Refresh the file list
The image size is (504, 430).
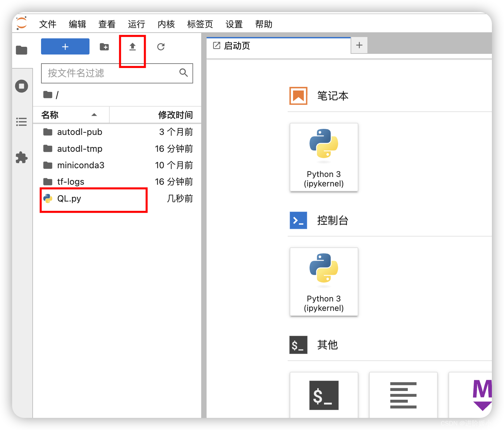[x=161, y=47]
